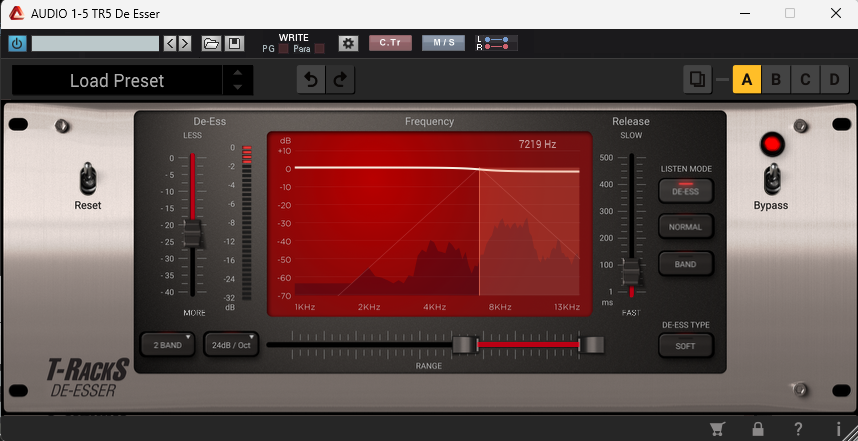Viewport: 858px width, 441px height.
Task: Select preset slot A
Action: tap(747, 80)
